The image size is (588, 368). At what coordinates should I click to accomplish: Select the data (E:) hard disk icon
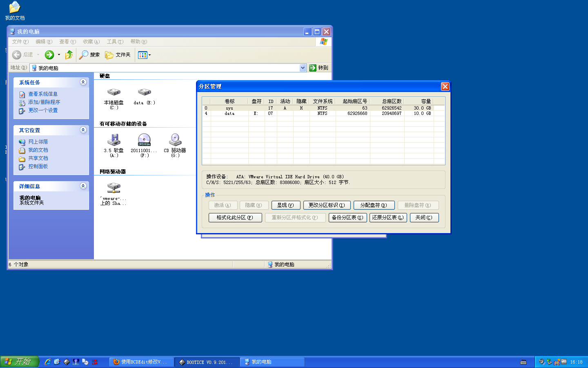(x=144, y=93)
